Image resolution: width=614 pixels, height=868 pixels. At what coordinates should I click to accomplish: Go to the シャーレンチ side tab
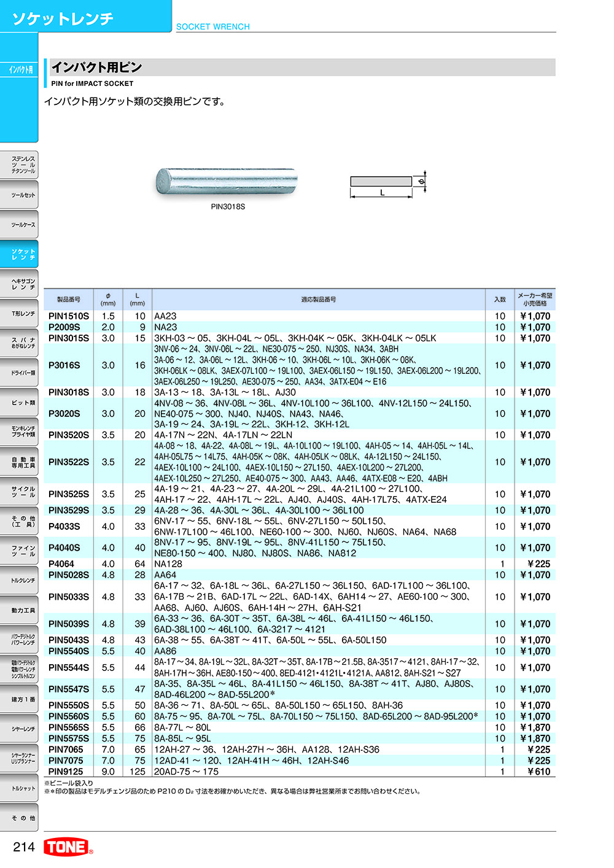[x=20, y=729]
